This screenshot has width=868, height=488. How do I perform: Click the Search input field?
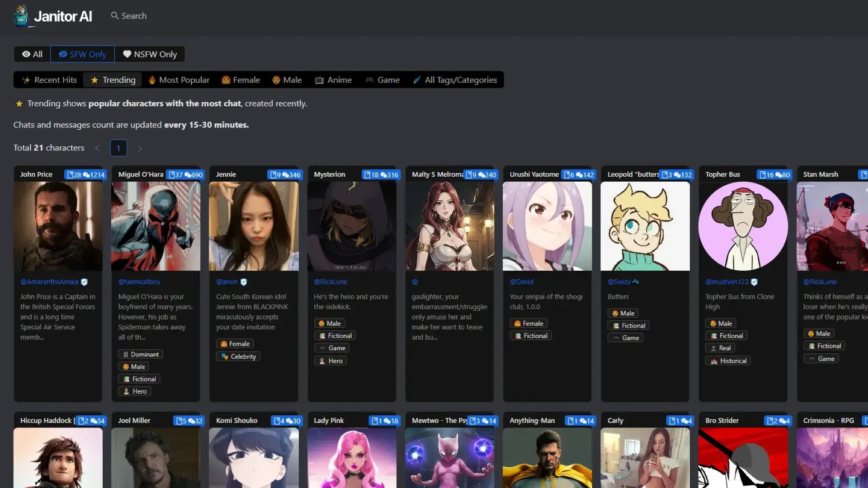tap(134, 16)
